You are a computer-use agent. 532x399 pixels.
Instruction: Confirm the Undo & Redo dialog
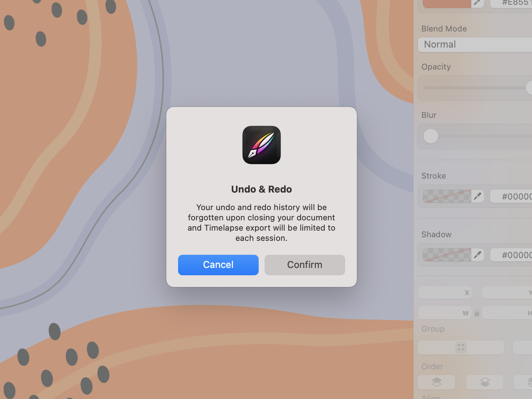305,265
